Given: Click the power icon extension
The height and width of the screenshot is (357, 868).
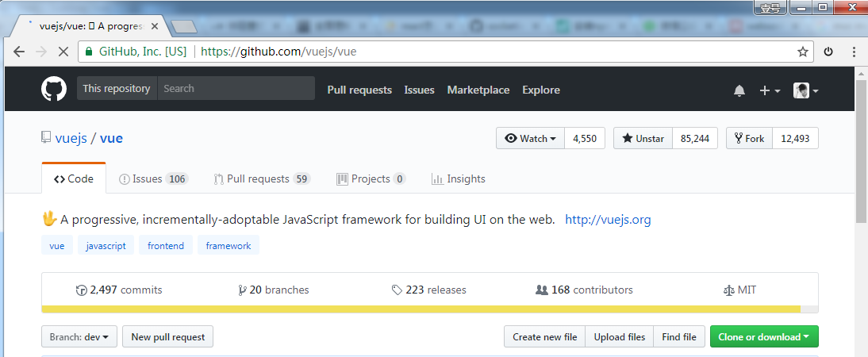Looking at the screenshot, I should coord(828,52).
